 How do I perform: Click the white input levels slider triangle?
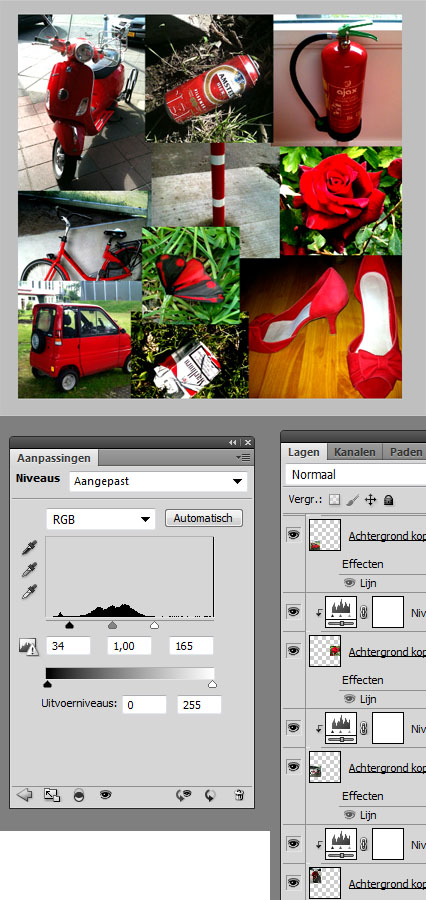click(154, 625)
